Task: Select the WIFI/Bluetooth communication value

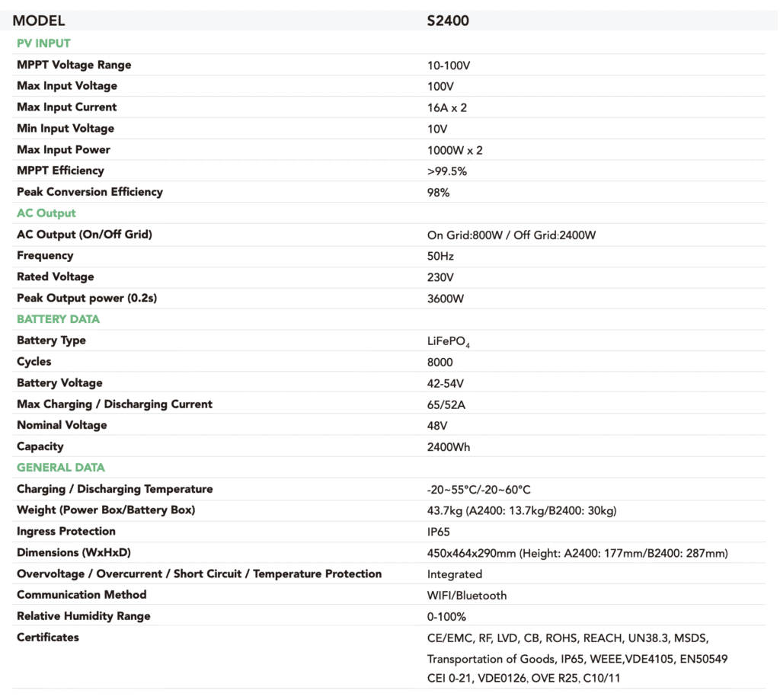Action: point(467,596)
